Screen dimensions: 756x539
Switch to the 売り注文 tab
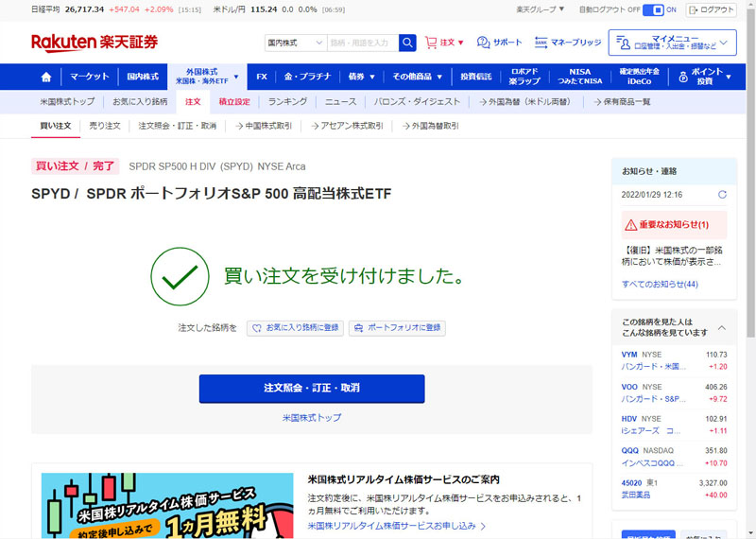click(x=105, y=125)
